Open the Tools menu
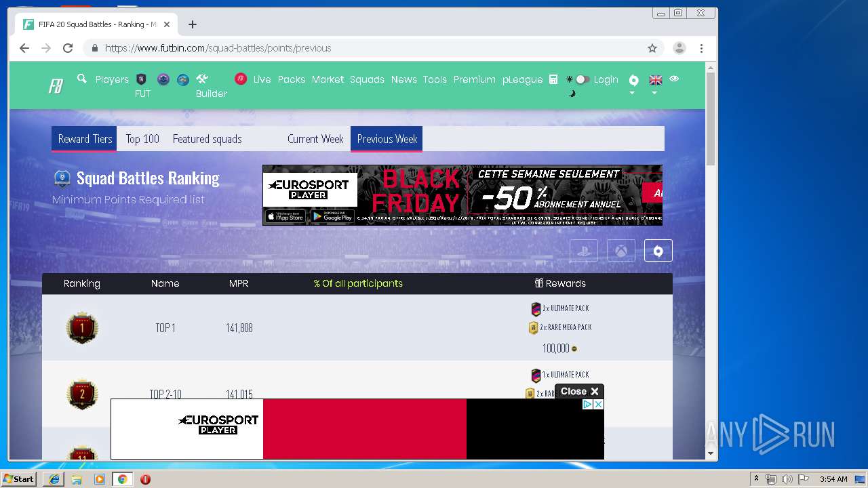The image size is (868, 488). tap(435, 79)
